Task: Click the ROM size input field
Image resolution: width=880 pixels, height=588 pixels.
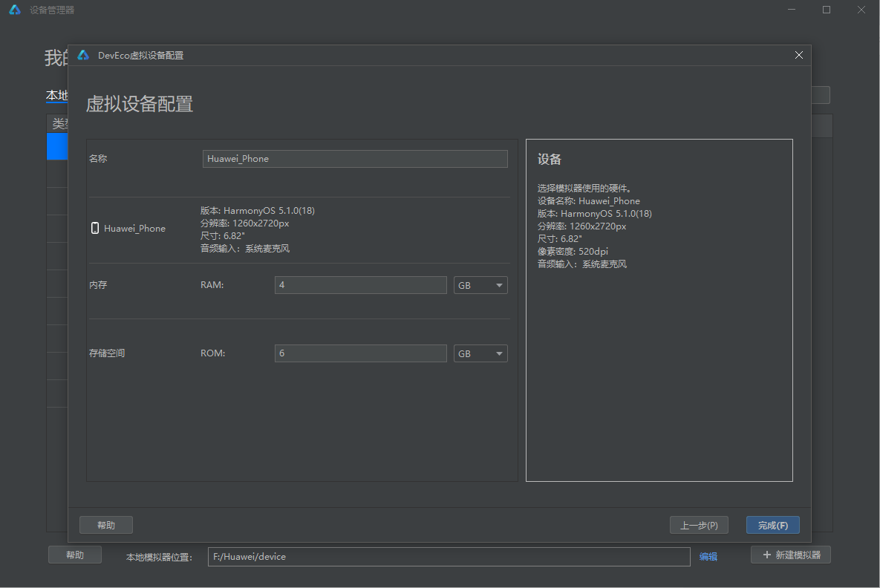Action: tap(360, 354)
